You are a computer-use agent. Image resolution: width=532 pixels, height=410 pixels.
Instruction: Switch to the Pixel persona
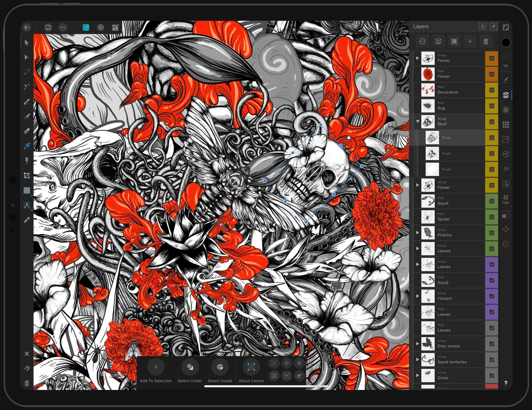click(x=101, y=27)
